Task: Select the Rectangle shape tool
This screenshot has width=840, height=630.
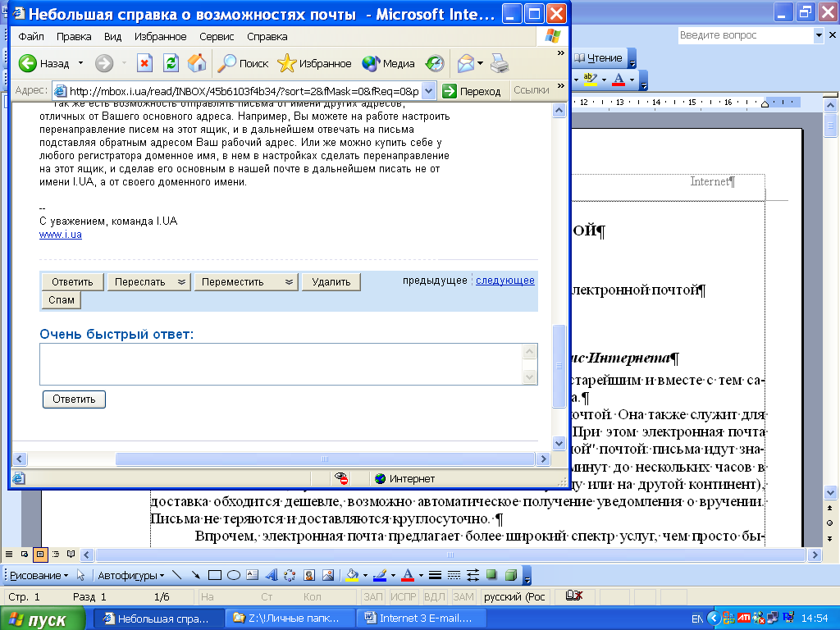Action: 215,575
